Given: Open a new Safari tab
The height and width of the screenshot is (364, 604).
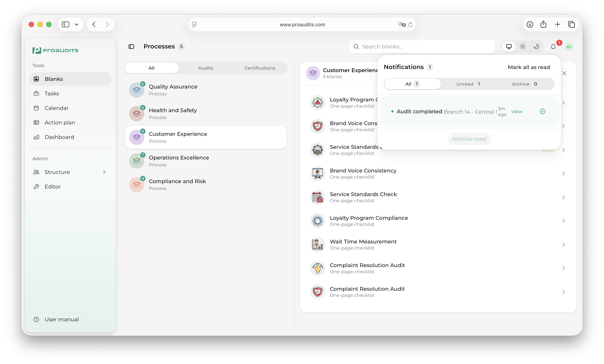Looking at the screenshot, I should pos(557,24).
